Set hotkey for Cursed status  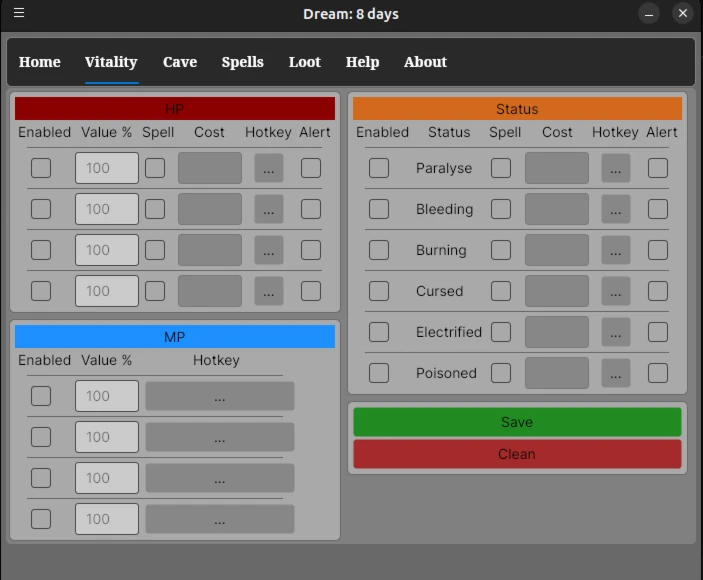point(616,291)
